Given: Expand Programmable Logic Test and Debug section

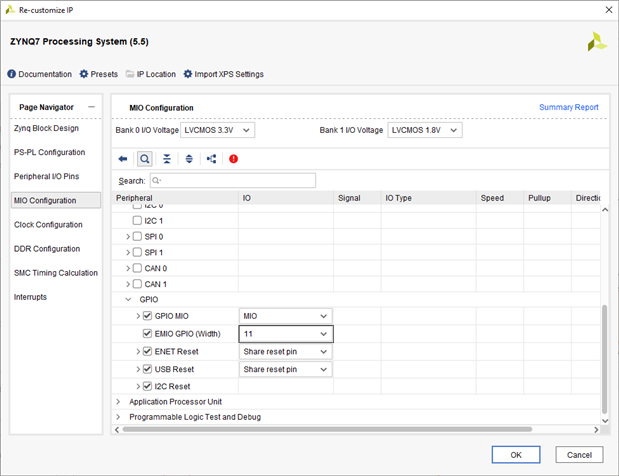Looking at the screenshot, I should (x=118, y=417).
